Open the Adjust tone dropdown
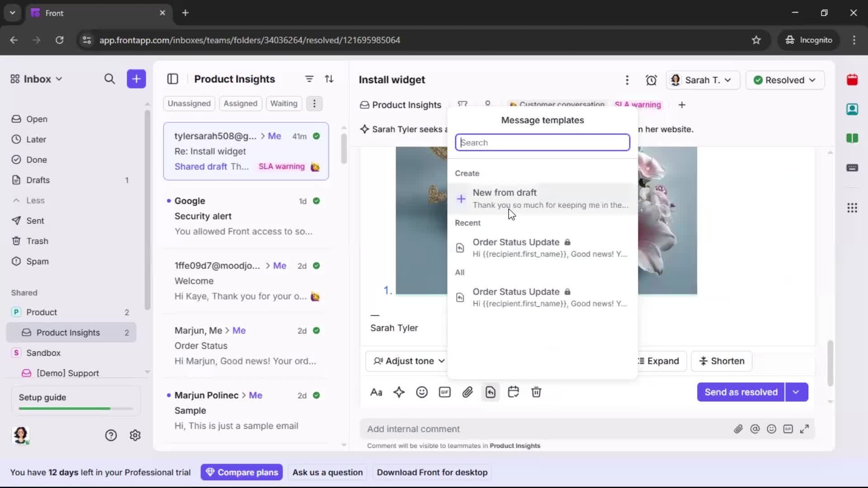The image size is (868, 488). coord(407,361)
